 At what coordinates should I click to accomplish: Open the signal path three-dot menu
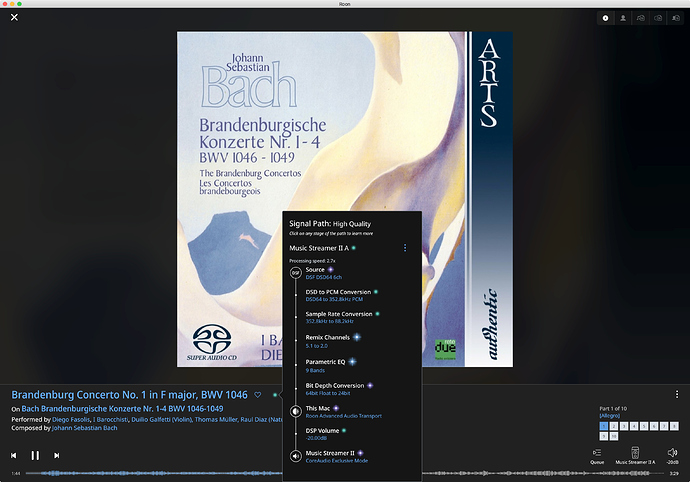pos(405,248)
